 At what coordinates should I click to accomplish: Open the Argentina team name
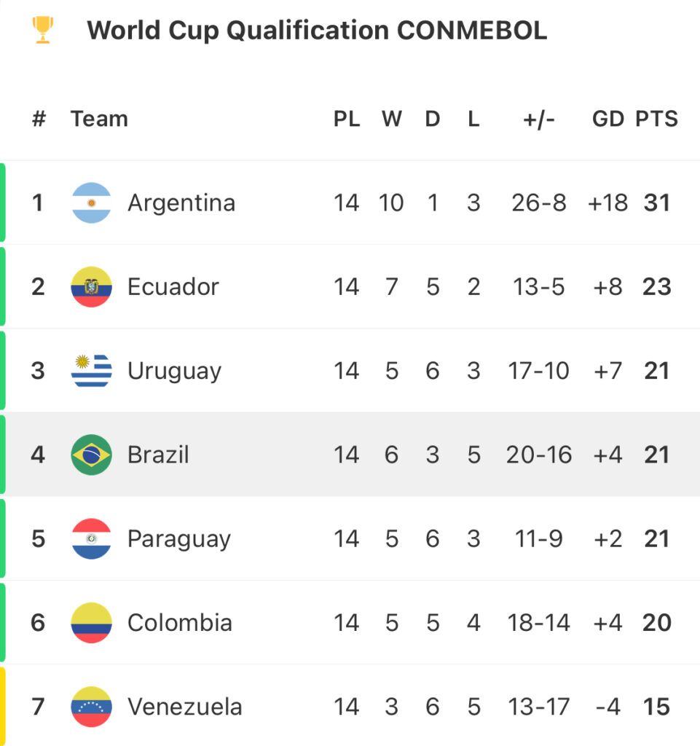[x=181, y=204]
